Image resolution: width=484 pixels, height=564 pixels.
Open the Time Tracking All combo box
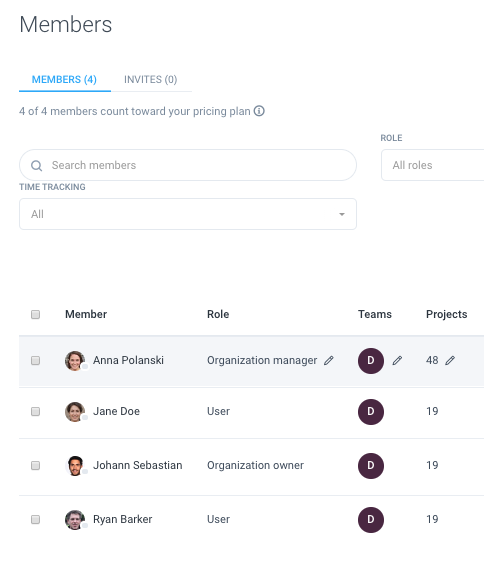click(188, 214)
